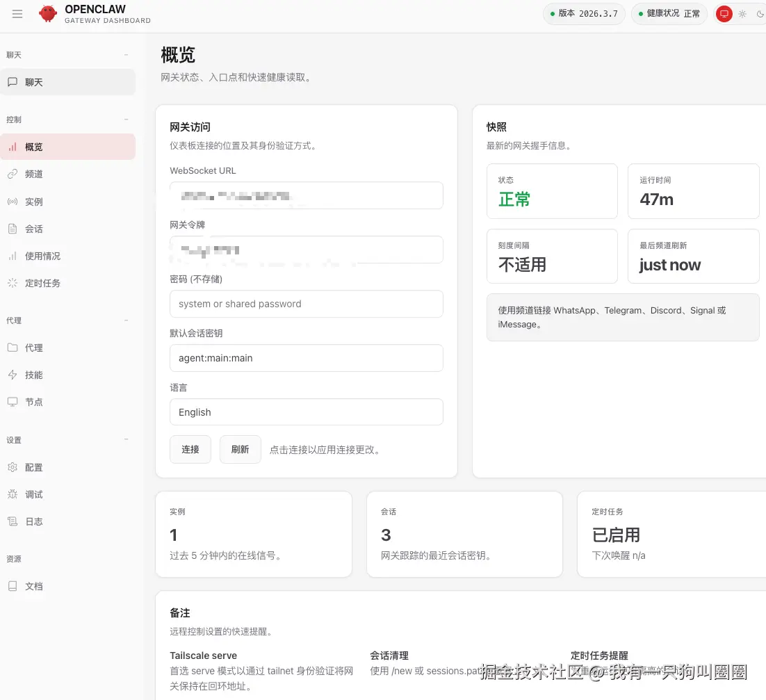Image resolution: width=766 pixels, height=700 pixels.
Task: Click the 连接 button
Action: click(x=190, y=450)
